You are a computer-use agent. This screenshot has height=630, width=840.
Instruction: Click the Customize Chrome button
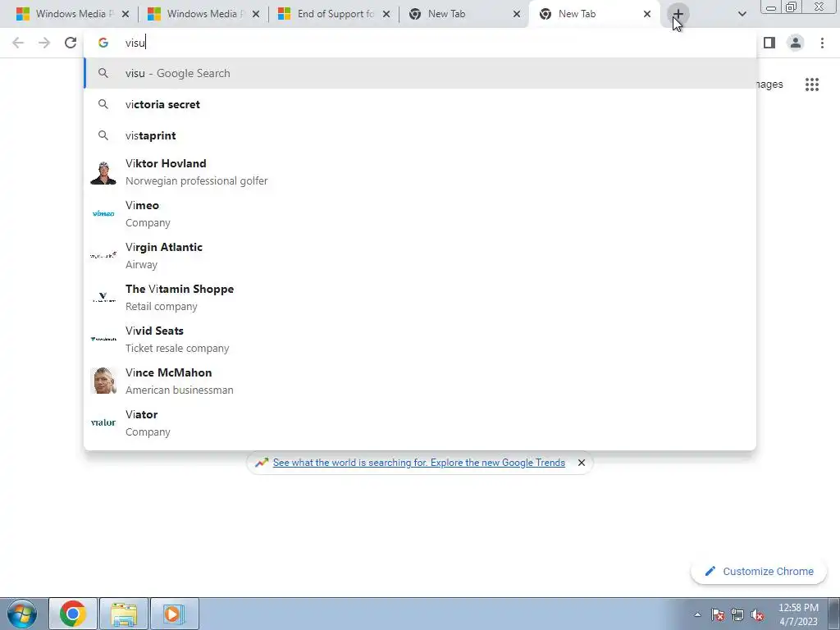tap(759, 572)
